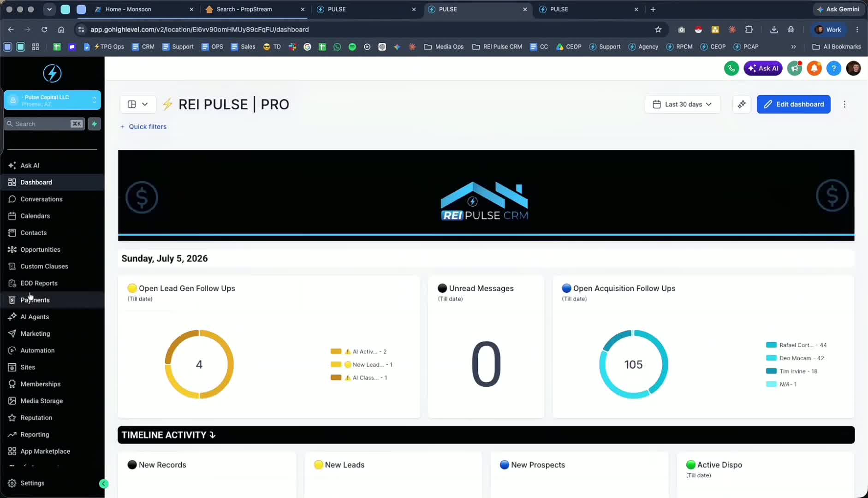The image size is (868, 498).
Task: Open Settings at the sidebar bottom
Action: click(x=32, y=483)
